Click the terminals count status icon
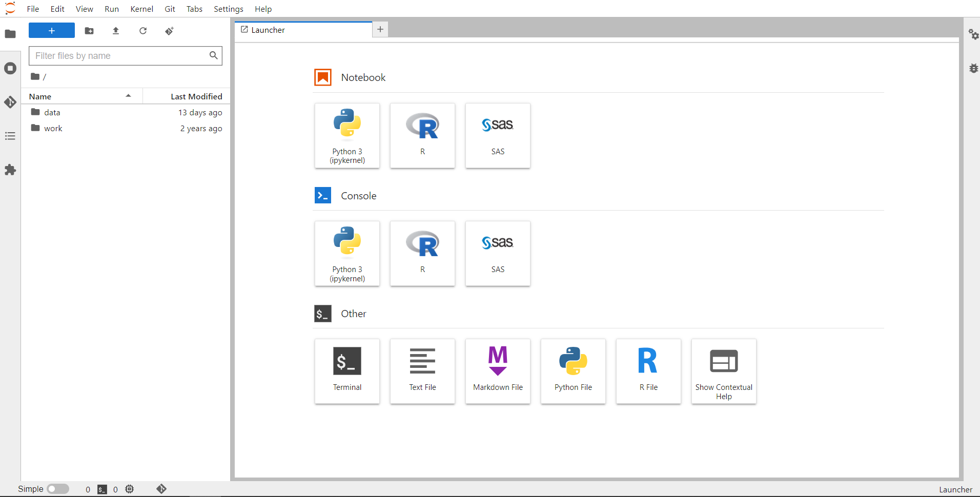This screenshot has height=497, width=980. coord(103,489)
